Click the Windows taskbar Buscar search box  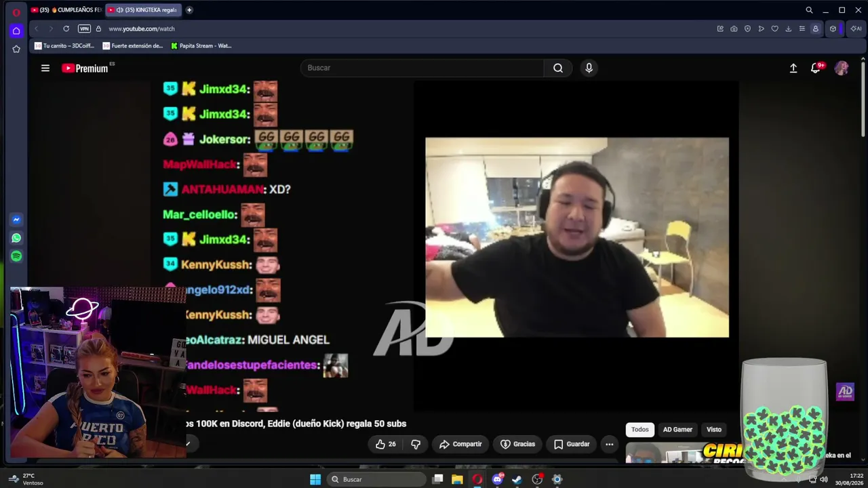click(376, 479)
